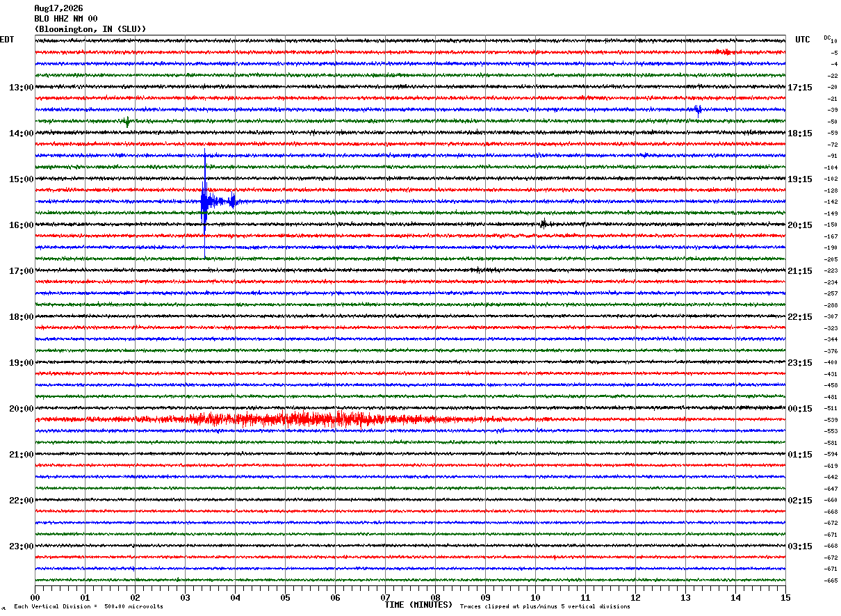Click the large blue seismic spike burst
This screenshot has width=841, height=616.
click(x=218, y=202)
